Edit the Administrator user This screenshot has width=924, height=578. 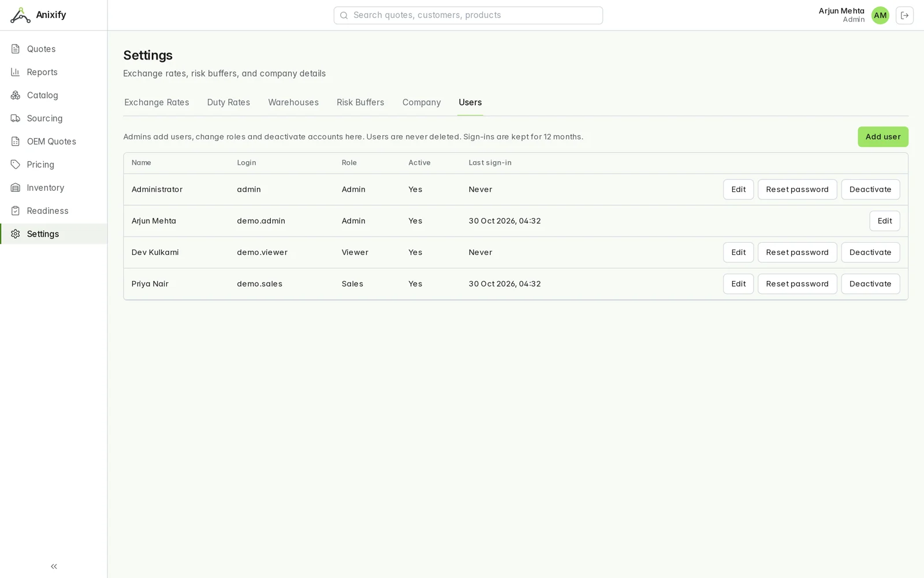tap(739, 190)
